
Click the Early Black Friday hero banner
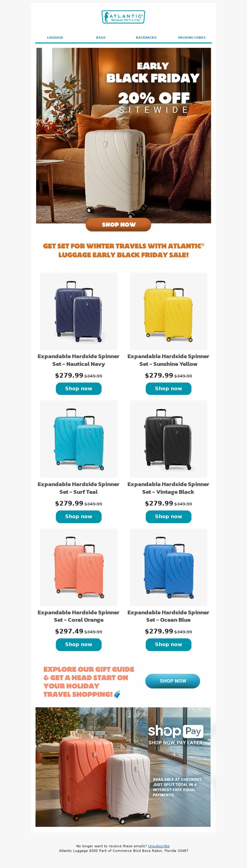tap(124, 135)
